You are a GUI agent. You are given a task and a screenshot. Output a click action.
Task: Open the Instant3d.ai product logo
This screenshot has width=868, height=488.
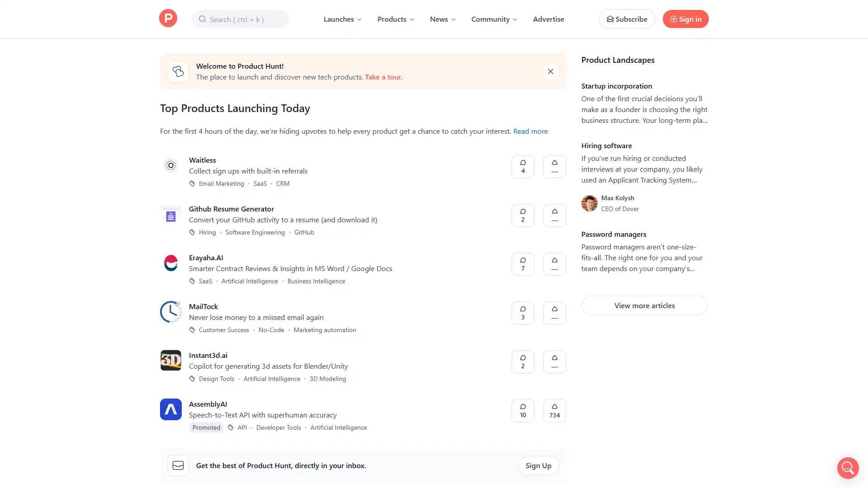(x=171, y=361)
